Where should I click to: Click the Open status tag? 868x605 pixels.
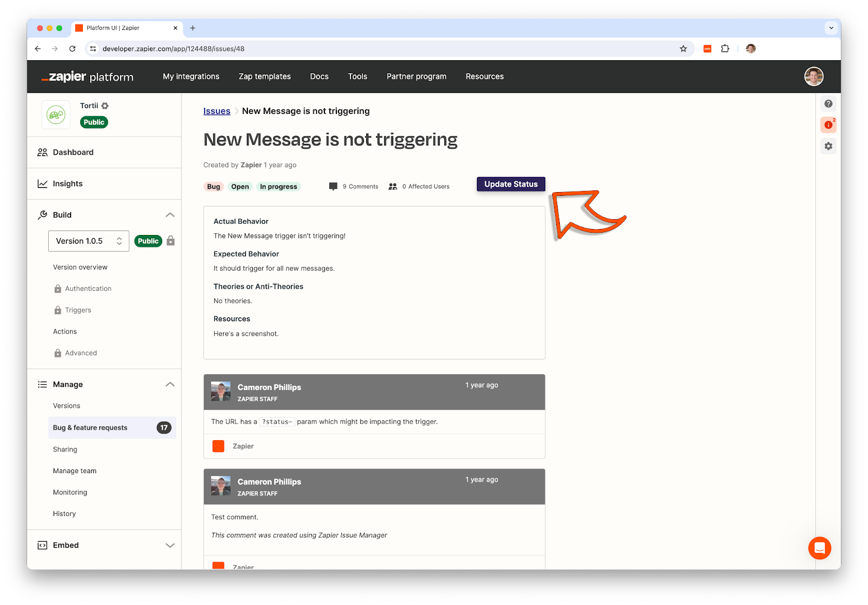[x=240, y=187]
